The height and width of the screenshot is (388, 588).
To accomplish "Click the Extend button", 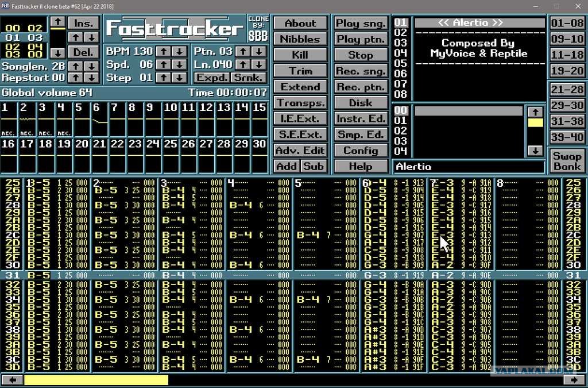I will pos(300,87).
